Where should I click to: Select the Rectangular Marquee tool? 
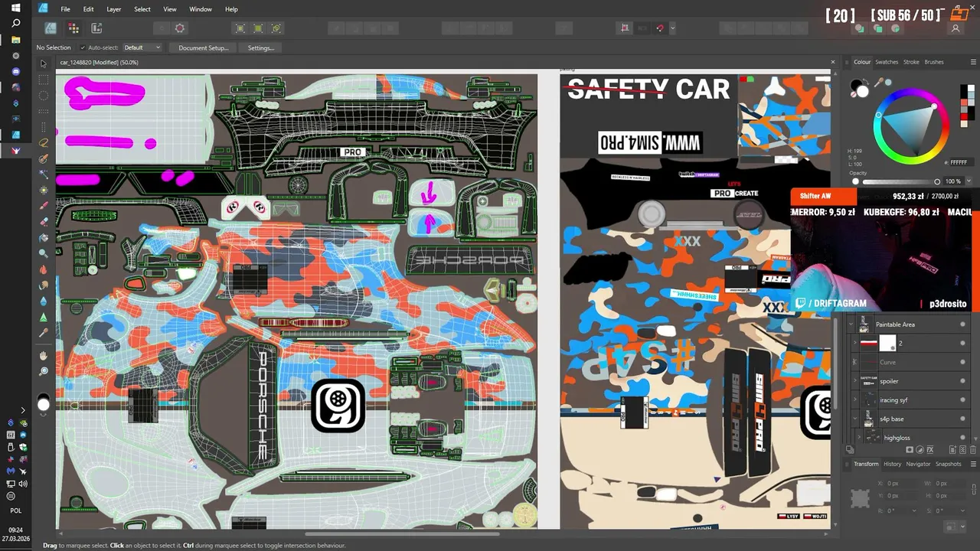pos(44,80)
